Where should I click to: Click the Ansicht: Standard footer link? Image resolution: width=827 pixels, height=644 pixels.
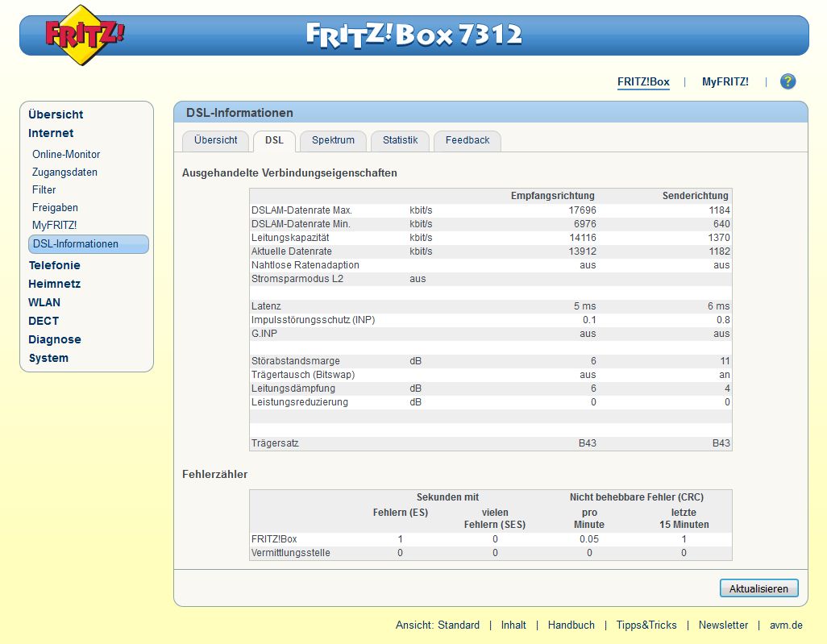click(x=438, y=625)
